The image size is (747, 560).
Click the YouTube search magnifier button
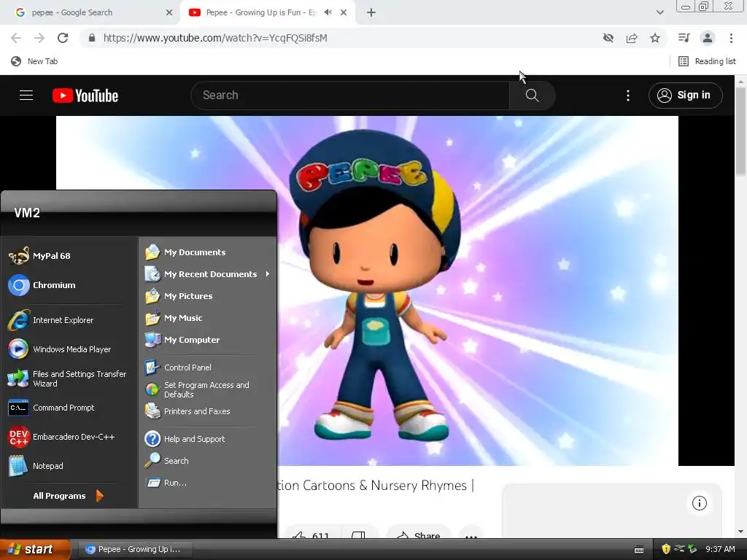click(532, 96)
